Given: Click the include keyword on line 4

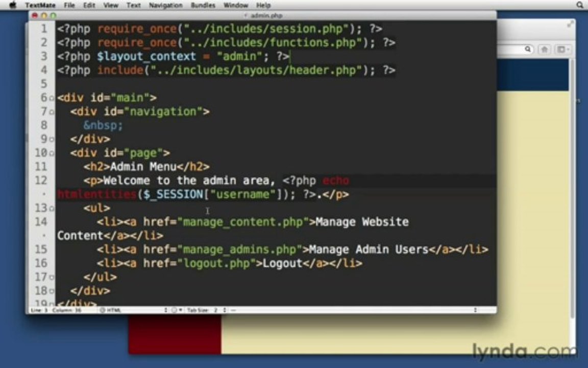Looking at the screenshot, I should pyautogui.click(x=120, y=71).
